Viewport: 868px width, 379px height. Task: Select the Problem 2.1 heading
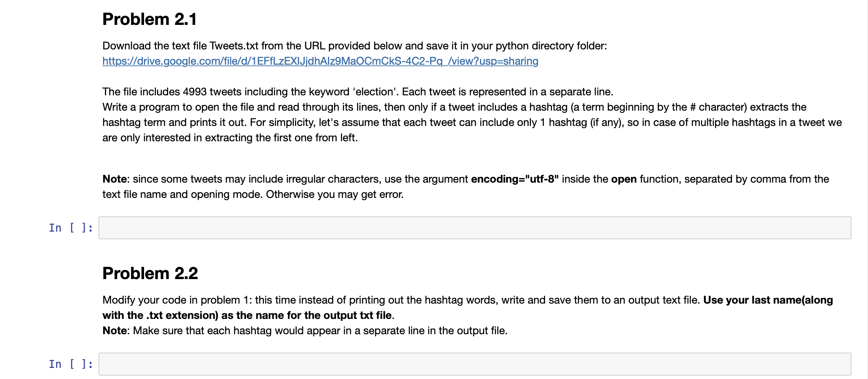150,19
